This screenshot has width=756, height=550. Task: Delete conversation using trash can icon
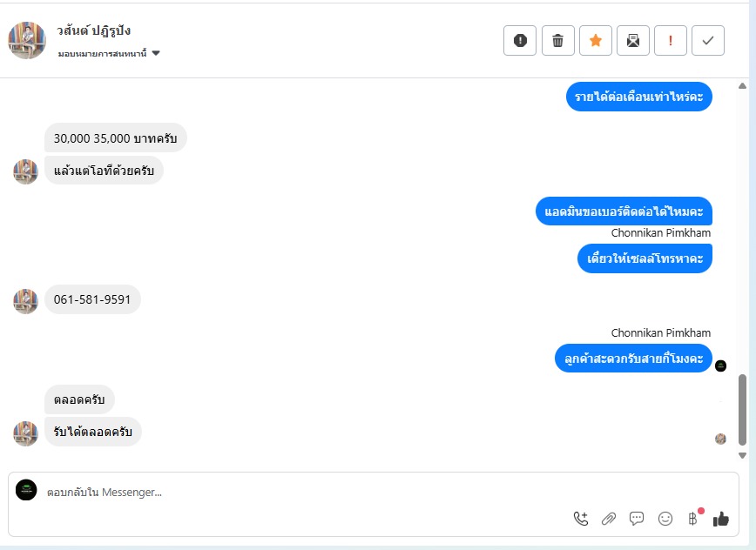557,40
